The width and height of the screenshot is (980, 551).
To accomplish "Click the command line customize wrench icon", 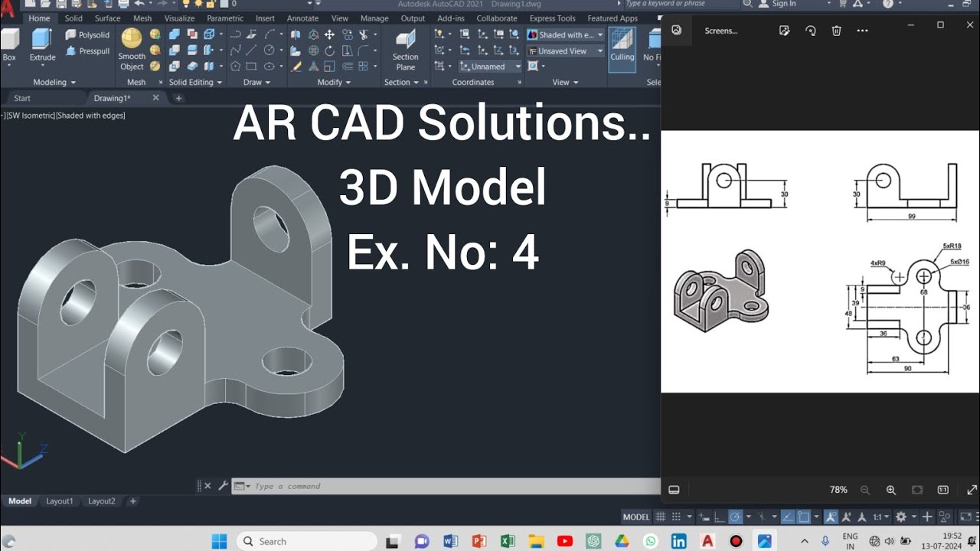I will 223,485.
